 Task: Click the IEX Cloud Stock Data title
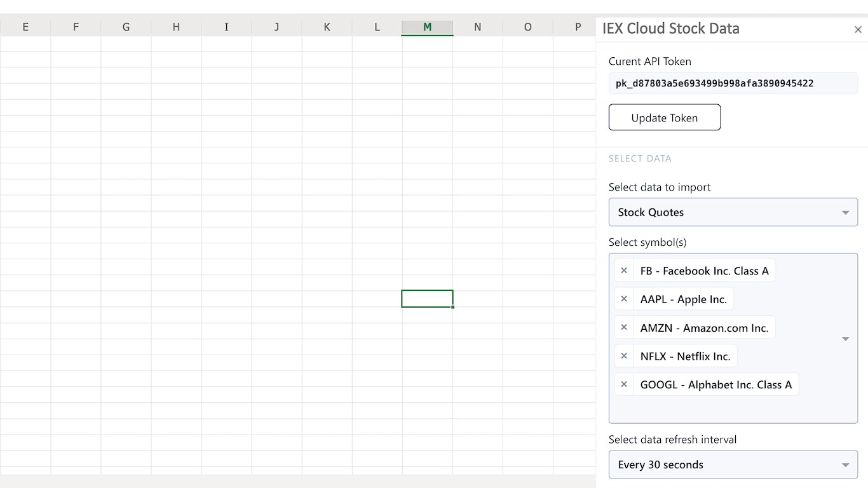tap(670, 29)
